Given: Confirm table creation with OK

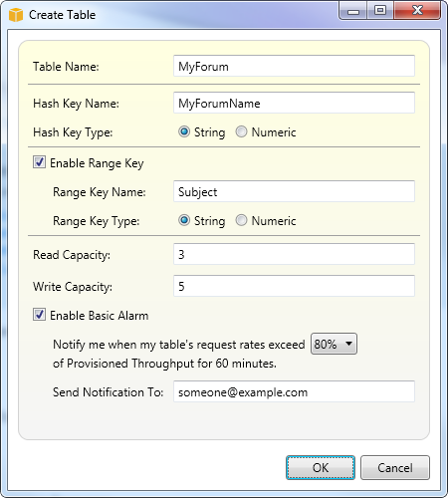Looking at the screenshot, I should point(321,467).
